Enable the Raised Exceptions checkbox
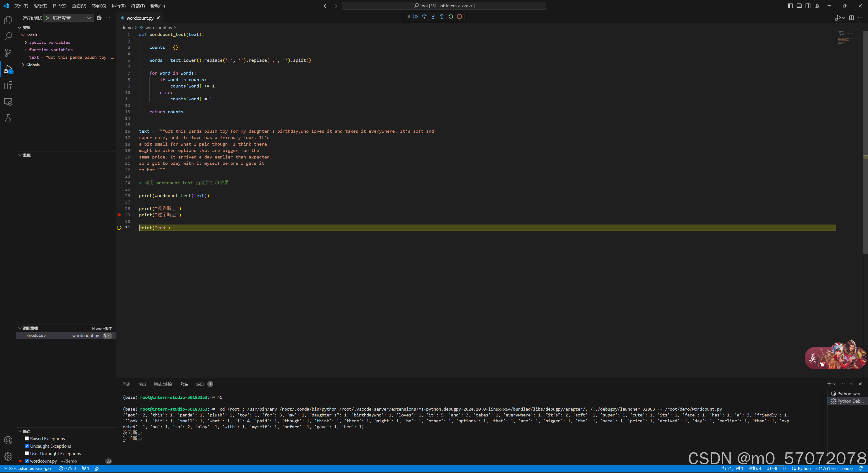This screenshot has width=868, height=473. (27, 438)
